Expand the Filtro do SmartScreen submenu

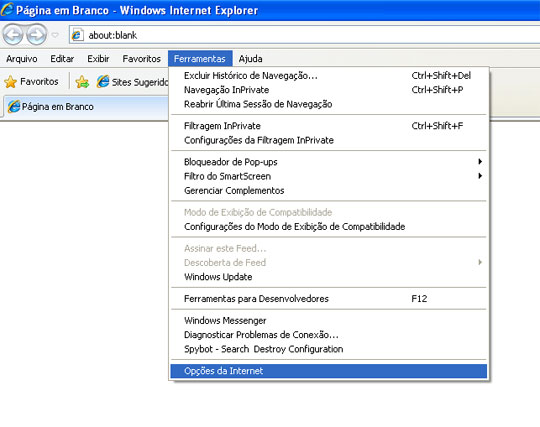329,176
